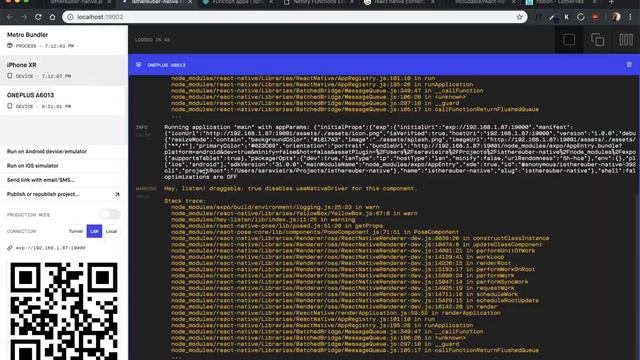Click the 'Hey, listen! draggable: true' warning message
The height and width of the screenshot is (360, 640).
pyautogui.click(x=290, y=189)
